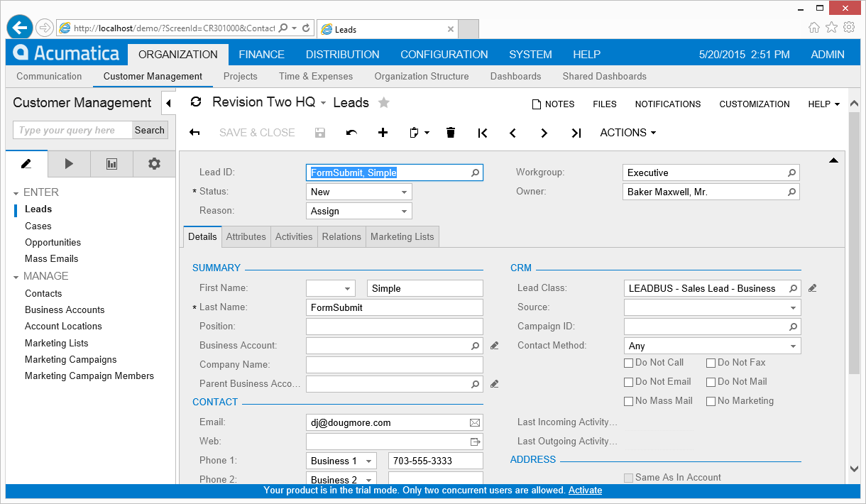Add a new lead with plus icon
This screenshot has height=504, width=866.
[383, 133]
